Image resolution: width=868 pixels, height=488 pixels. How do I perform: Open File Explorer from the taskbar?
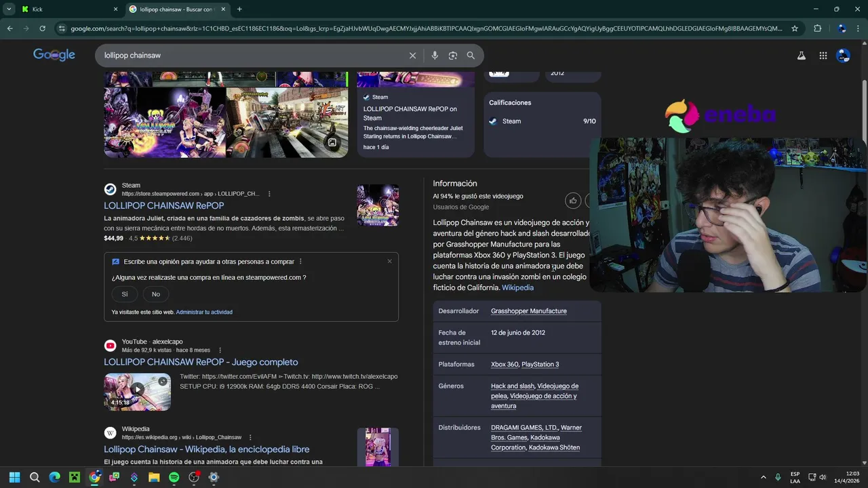pyautogui.click(x=154, y=477)
